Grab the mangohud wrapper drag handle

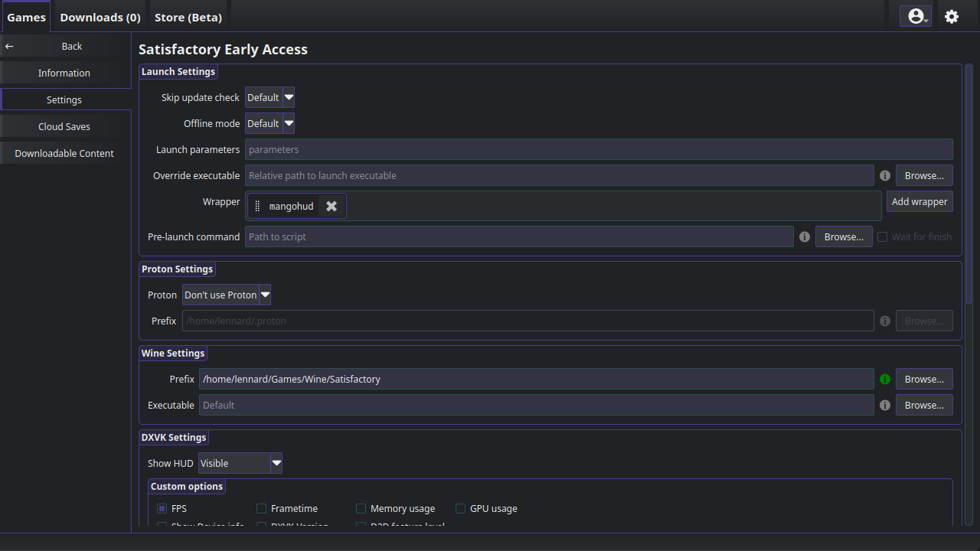coord(257,206)
